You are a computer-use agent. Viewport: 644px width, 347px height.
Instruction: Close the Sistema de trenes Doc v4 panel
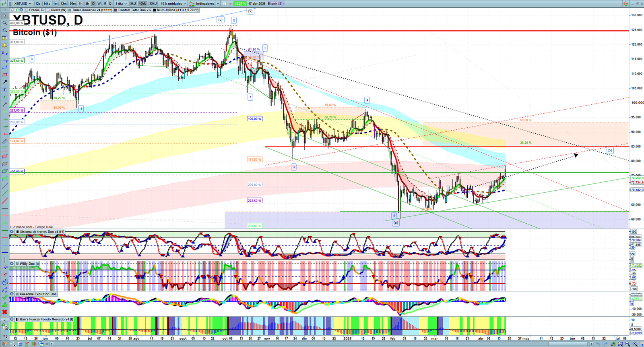[12, 232]
